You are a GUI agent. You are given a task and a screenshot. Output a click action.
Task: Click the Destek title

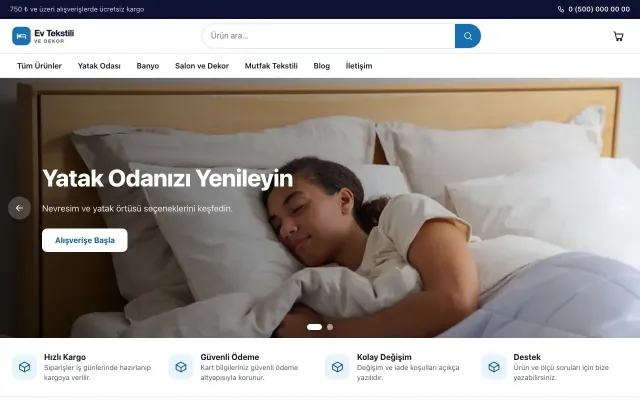coord(527,357)
